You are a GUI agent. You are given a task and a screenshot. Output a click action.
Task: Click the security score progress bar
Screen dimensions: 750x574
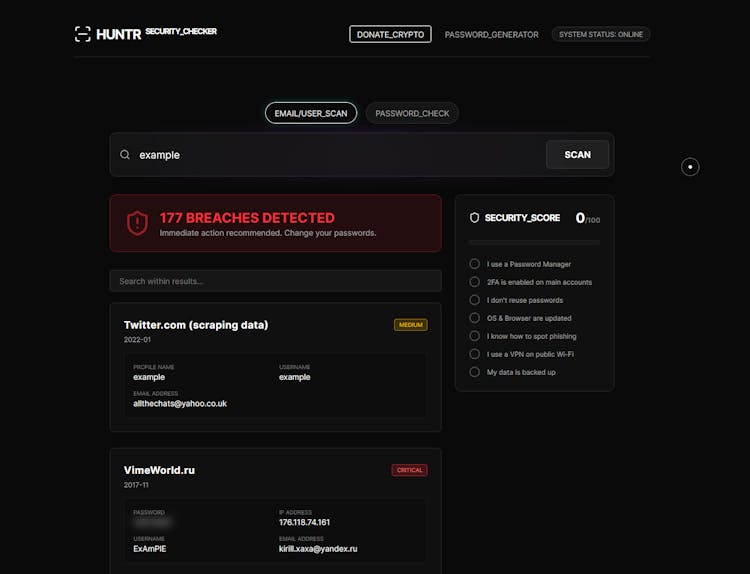(x=534, y=242)
